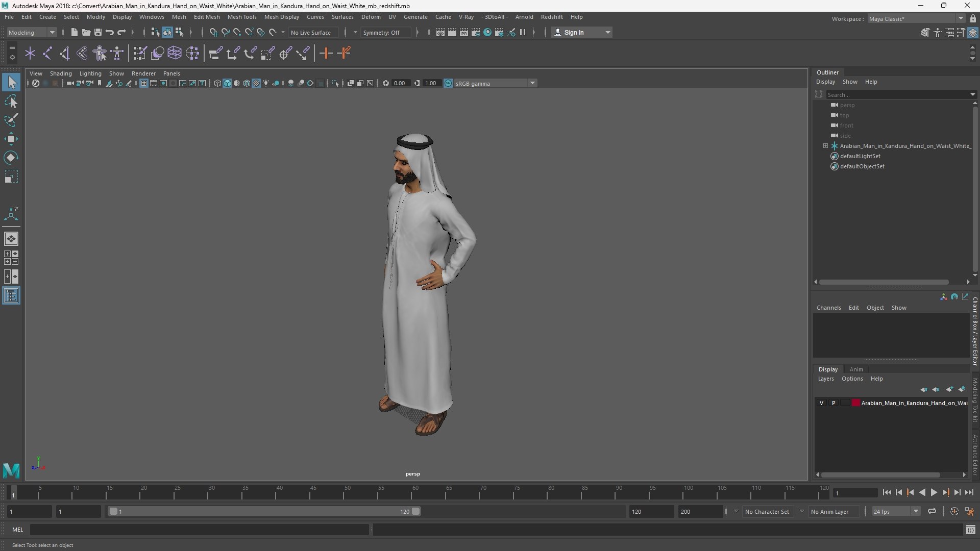Open the sRGB gamma view transform dropdown
Screen dimensions: 980x551
[495, 83]
